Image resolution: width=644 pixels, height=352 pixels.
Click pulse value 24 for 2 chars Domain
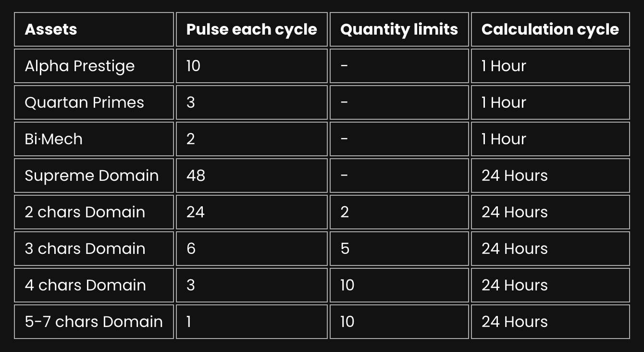[252, 212]
